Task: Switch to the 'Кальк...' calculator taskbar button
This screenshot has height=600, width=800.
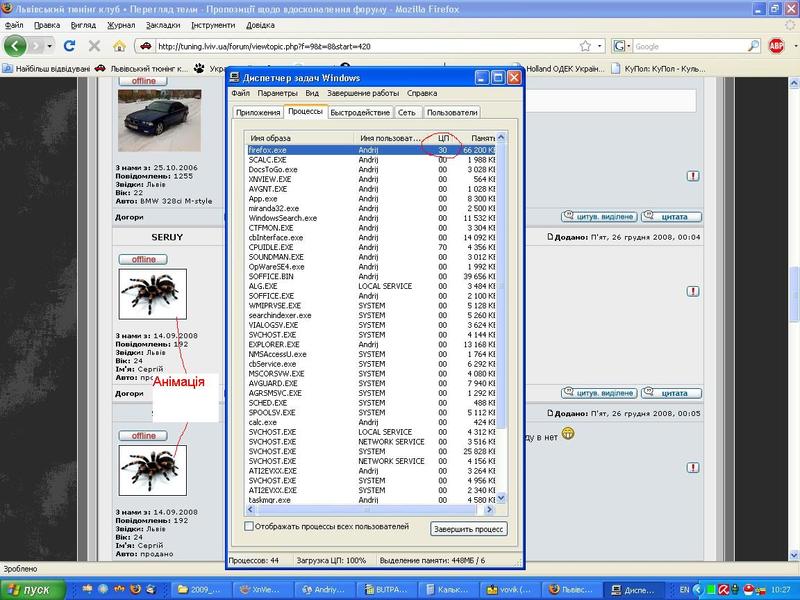Action: (x=447, y=590)
